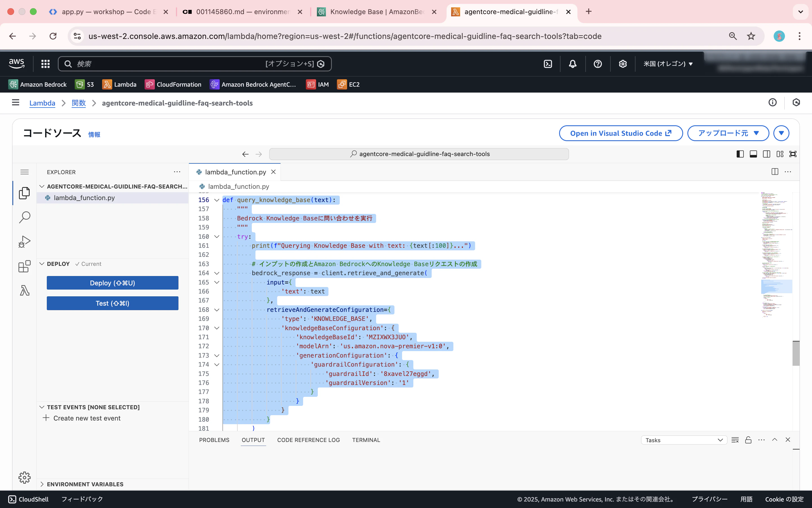Select lambda_function.py in the explorer tree
The image size is (812, 508).
(x=112, y=198)
